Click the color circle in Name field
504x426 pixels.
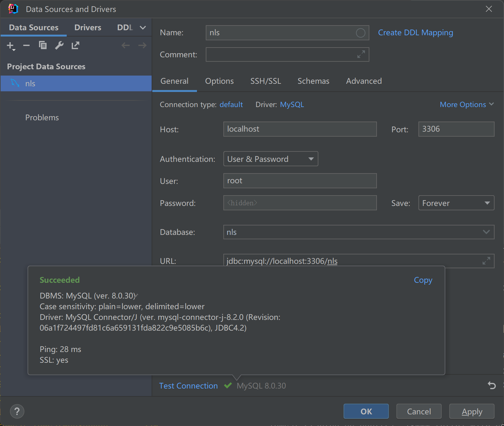coord(361,33)
